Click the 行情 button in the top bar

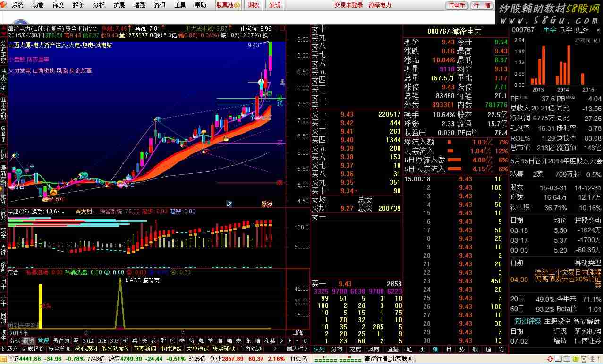[x=482, y=5]
